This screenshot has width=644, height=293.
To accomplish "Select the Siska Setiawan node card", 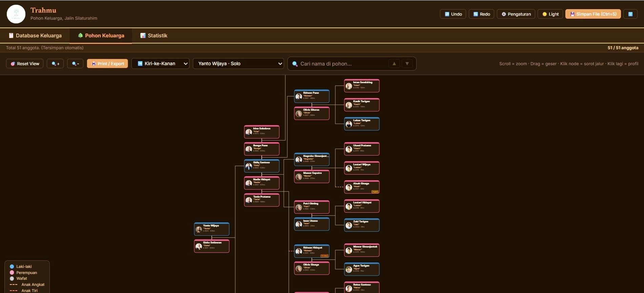I will click(x=212, y=246).
